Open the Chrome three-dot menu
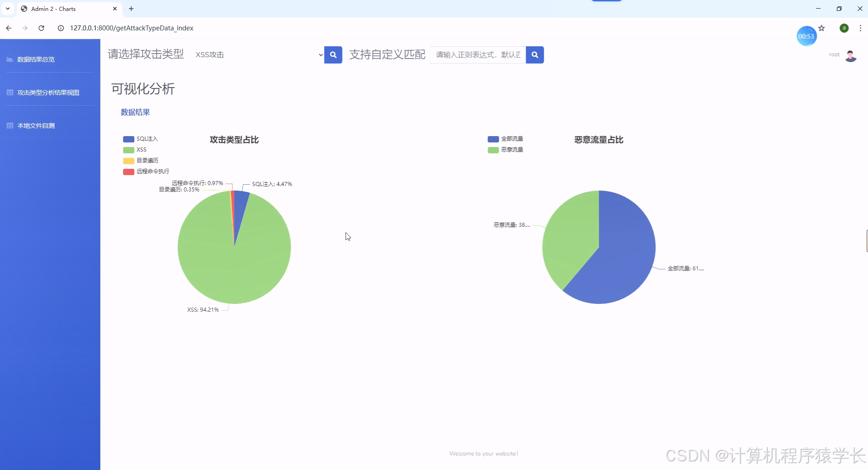Screen dimensions: 868x470 [x=859, y=28]
